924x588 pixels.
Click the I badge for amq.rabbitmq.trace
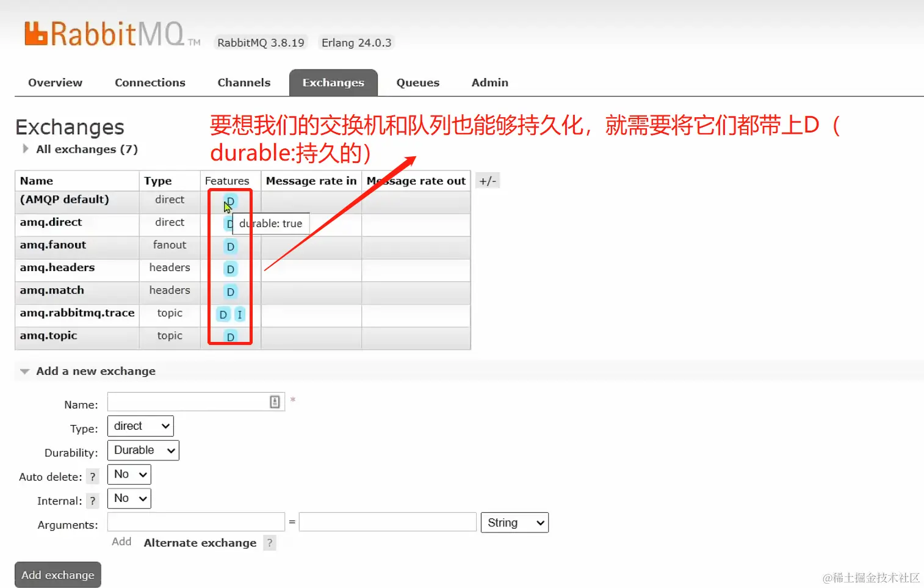(x=240, y=314)
